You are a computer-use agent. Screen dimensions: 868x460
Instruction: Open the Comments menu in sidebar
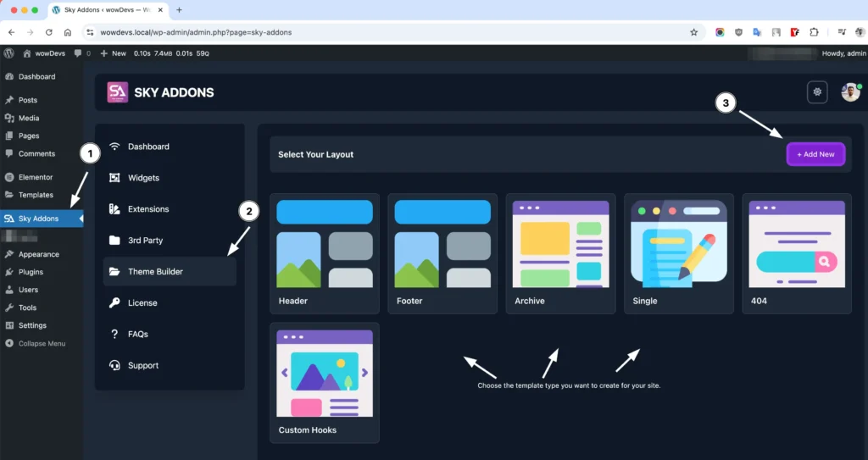(x=42, y=154)
